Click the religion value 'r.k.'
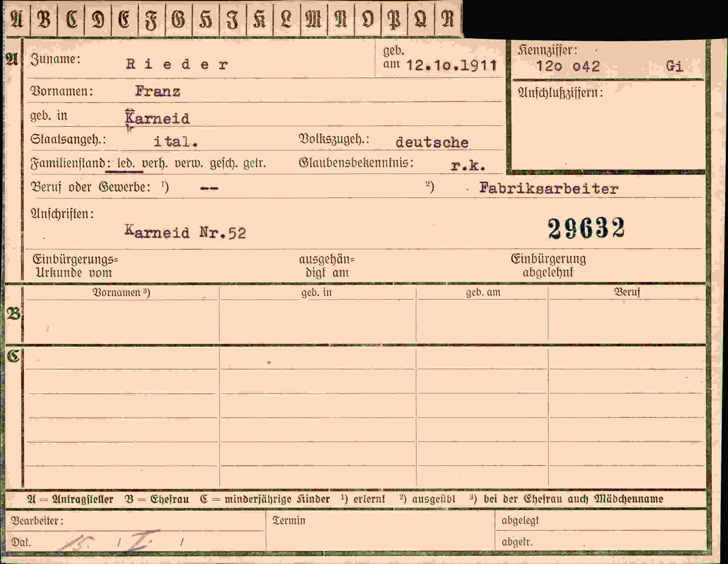The height and width of the screenshot is (564, 728). (x=468, y=166)
